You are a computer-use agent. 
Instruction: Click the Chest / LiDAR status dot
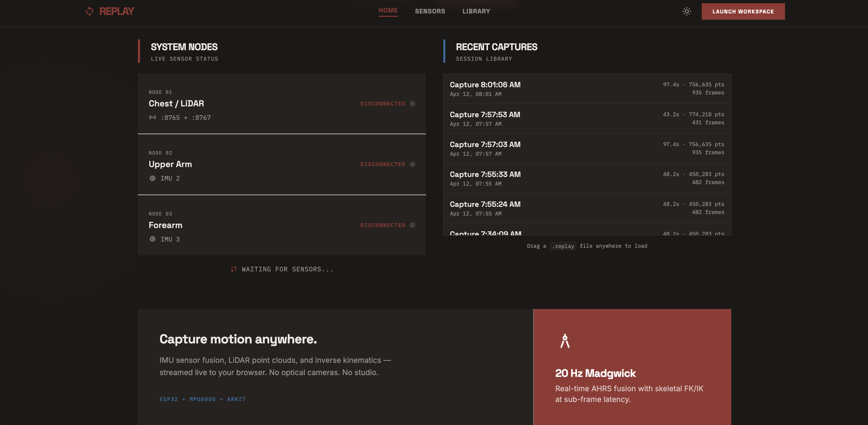(412, 103)
